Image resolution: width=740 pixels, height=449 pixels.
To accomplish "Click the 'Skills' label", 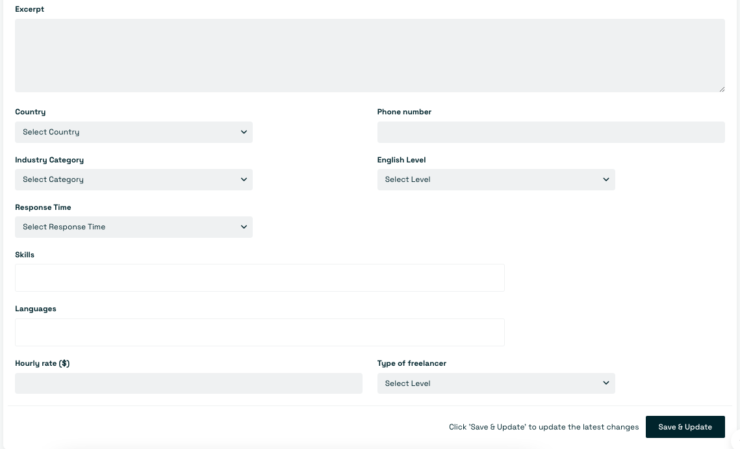I will [x=25, y=254].
